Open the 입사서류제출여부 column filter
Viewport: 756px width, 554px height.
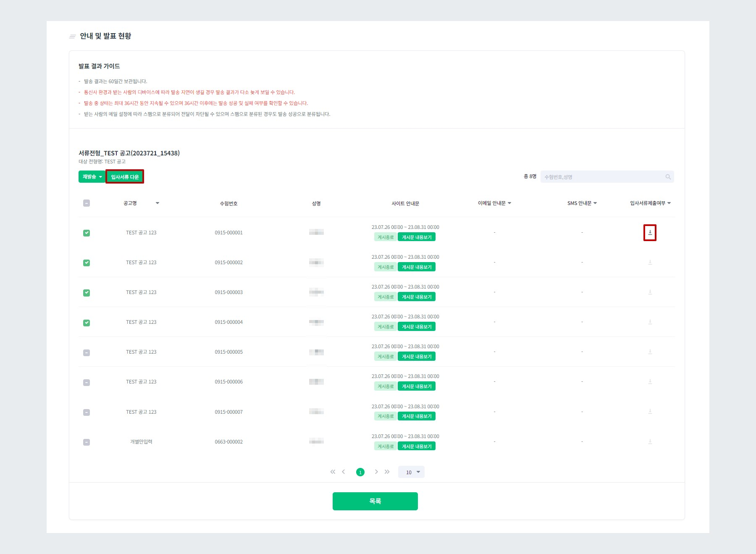(669, 203)
